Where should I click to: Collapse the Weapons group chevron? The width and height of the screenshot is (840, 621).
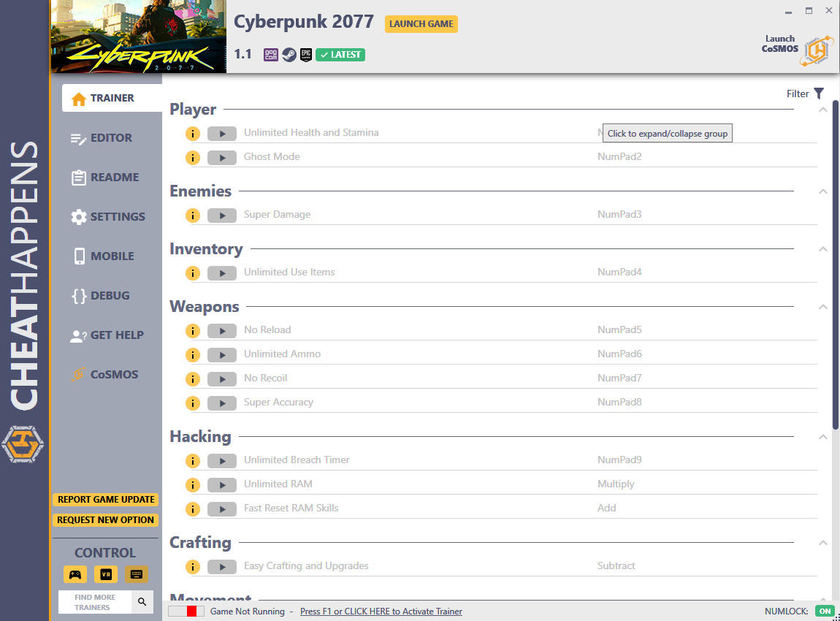[x=823, y=307]
